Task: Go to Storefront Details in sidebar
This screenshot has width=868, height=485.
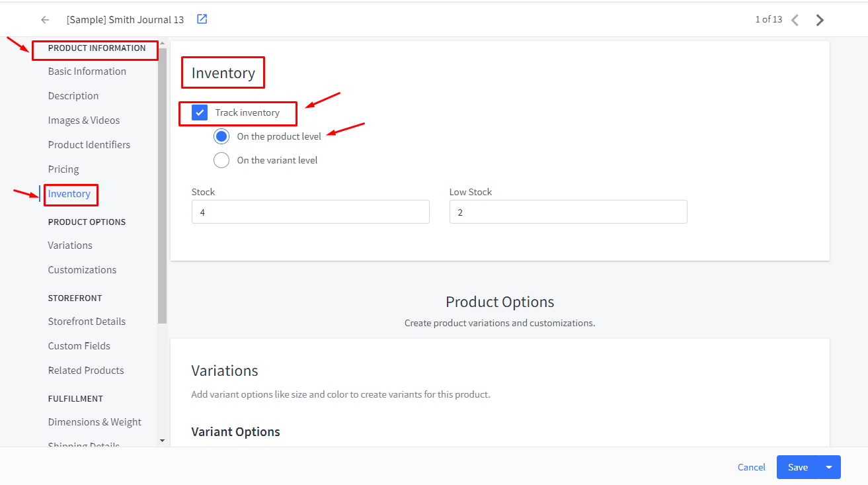Action: [x=87, y=322]
